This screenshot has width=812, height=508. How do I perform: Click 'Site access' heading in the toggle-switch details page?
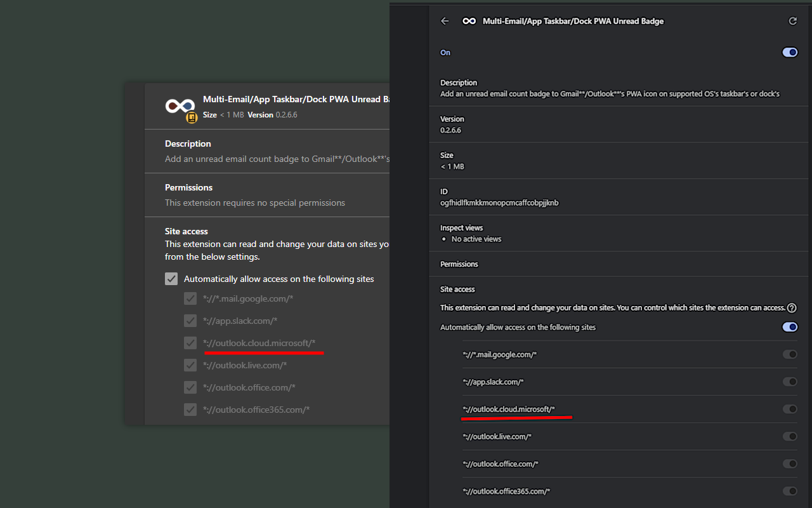(457, 289)
